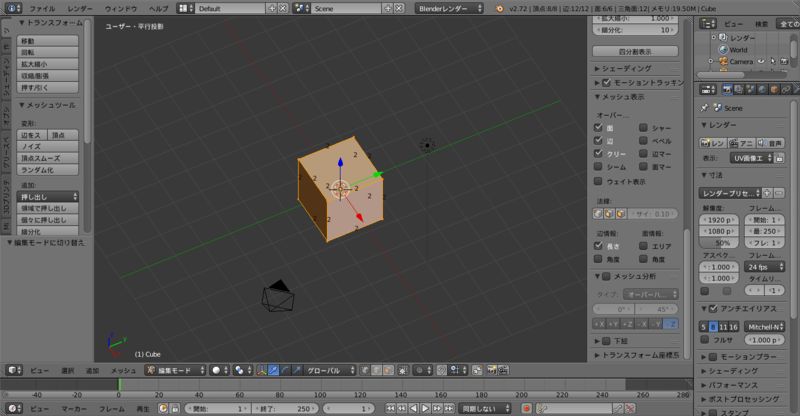Open the 3D view editor type selector
The width and height of the screenshot is (800, 416).
click(14, 370)
